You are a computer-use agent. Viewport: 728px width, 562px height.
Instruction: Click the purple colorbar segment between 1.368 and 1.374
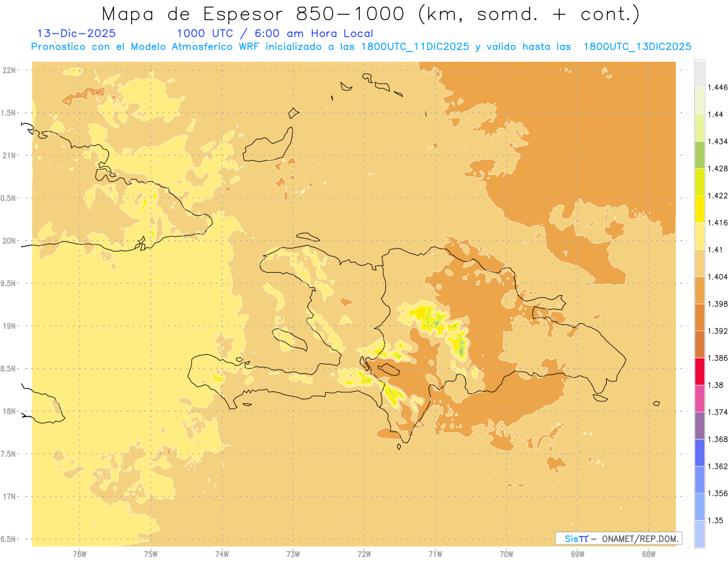click(699, 426)
